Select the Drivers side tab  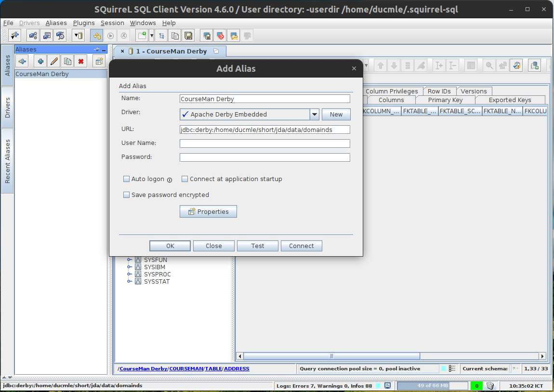[x=7, y=107]
